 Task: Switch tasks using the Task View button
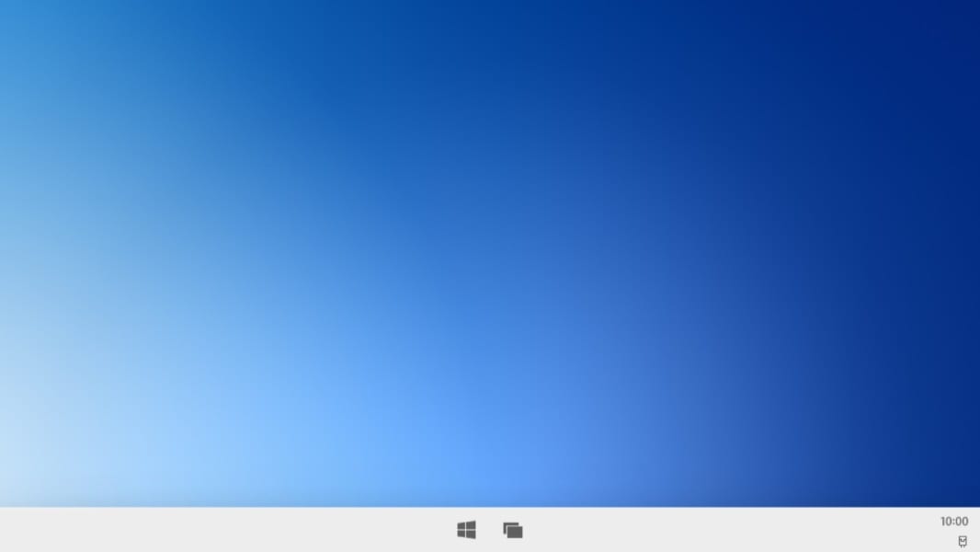(513, 530)
